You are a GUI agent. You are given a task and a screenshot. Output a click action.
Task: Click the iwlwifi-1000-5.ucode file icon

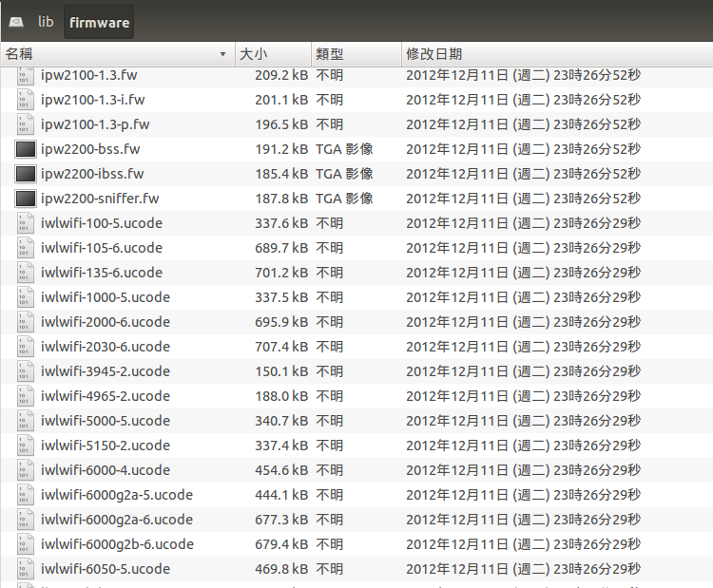(25, 297)
